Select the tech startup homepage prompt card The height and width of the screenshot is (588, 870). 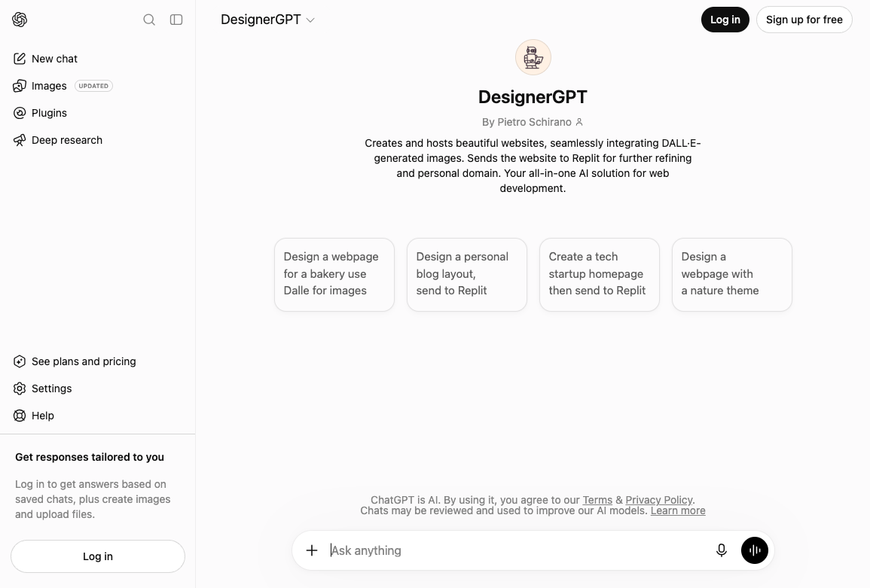(x=600, y=275)
